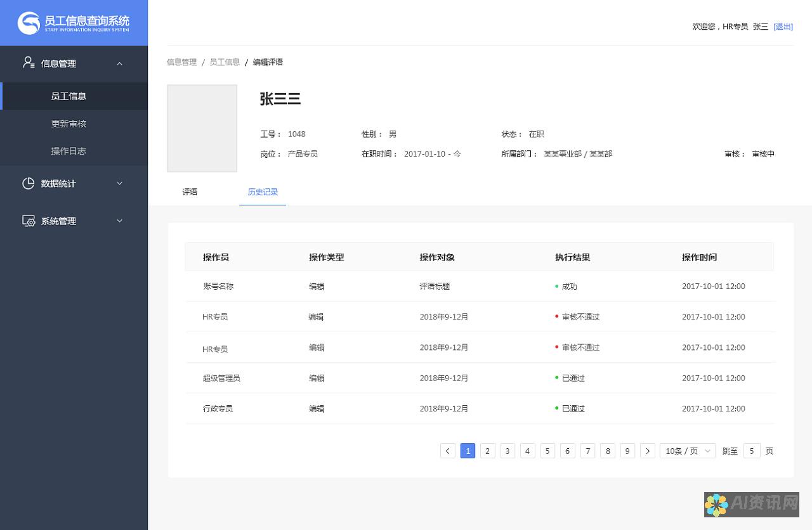Expand the 系统管理 menu chevron
812x530 pixels.
click(x=119, y=221)
